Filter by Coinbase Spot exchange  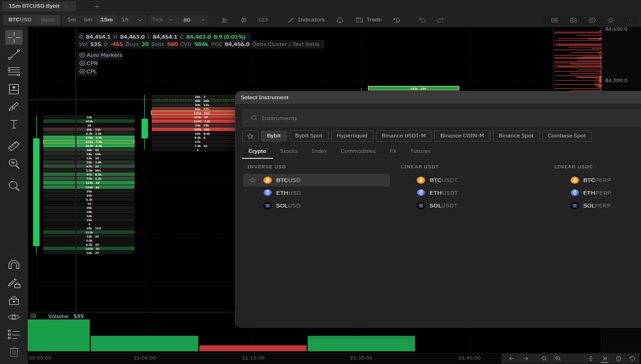(567, 136)
